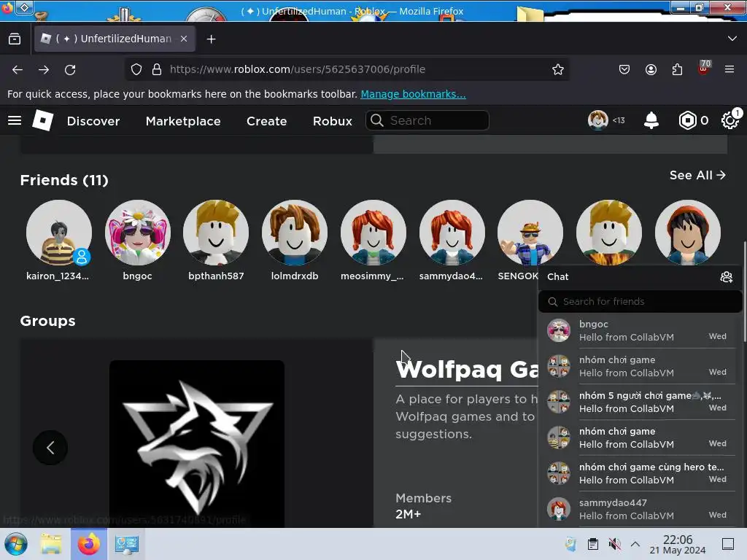Screen dimensions: 747x560
Task: Open friend sammydao4... avatar in Friends
Action: [452, 233]
